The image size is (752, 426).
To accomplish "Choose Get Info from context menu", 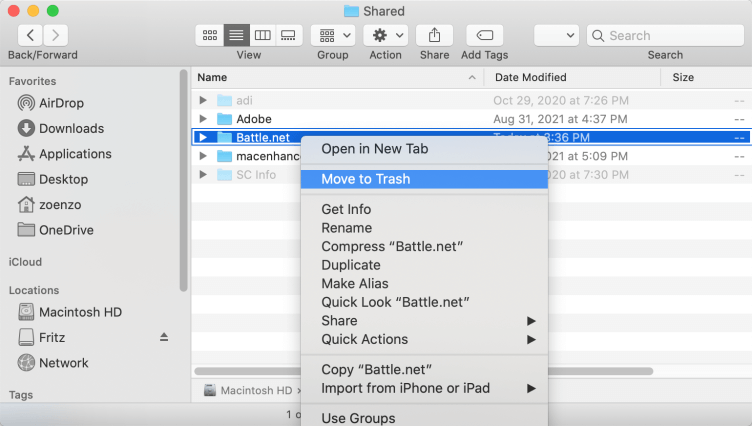I will point(424,209).
